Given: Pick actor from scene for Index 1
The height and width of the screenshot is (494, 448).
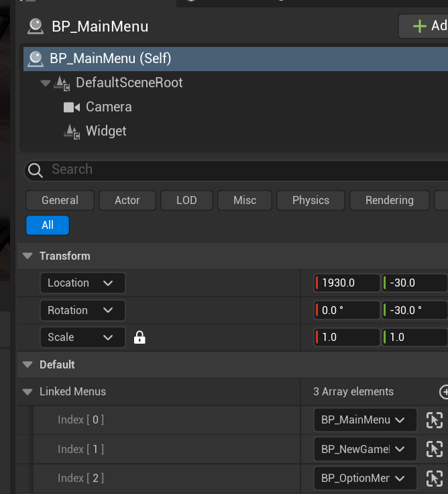Looking at the screenshot, I should pos(435,449).
